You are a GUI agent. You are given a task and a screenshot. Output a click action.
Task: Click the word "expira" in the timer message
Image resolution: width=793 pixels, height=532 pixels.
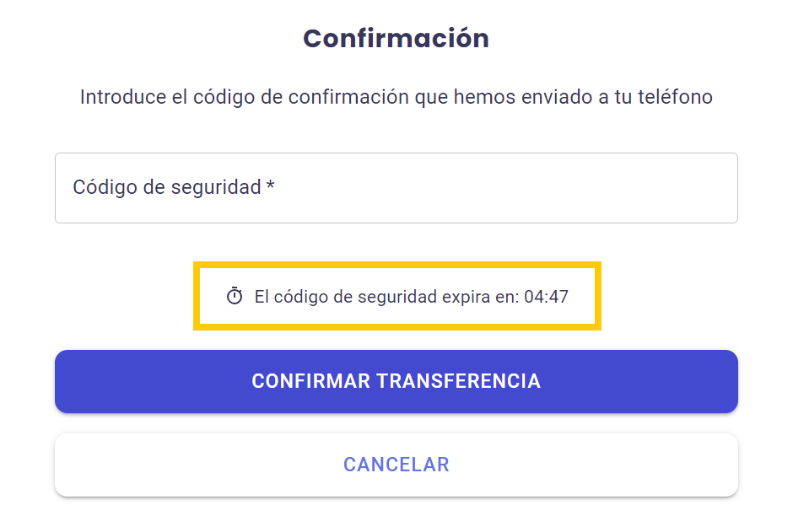click(x=467, y=297)
